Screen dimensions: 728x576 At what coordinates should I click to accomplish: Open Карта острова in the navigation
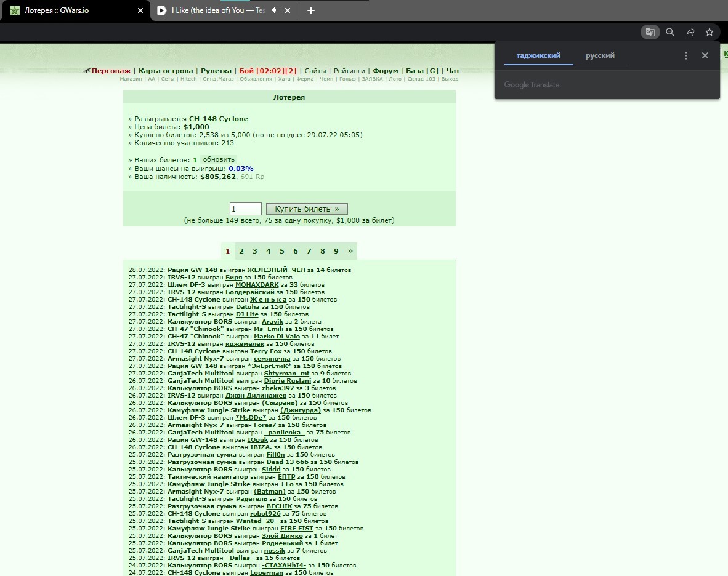coord(166,71)
